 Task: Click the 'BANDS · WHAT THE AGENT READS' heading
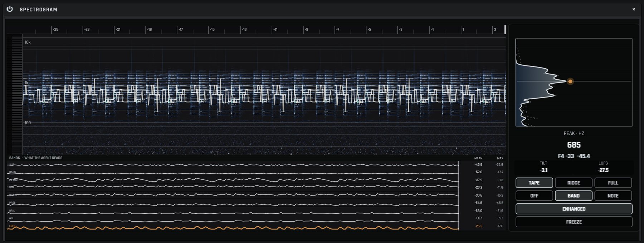point(36,158)
